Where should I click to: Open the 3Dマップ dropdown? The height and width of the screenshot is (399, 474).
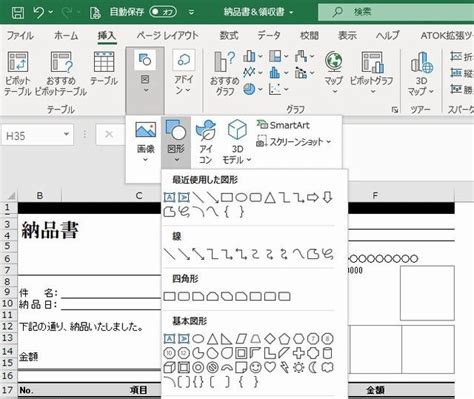pyautogui.click(x=421, y=73)
